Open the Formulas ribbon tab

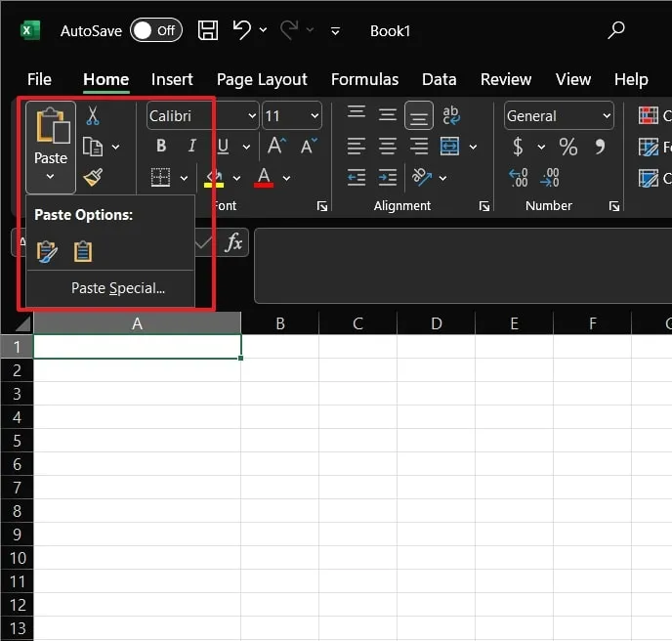(364, 79)
